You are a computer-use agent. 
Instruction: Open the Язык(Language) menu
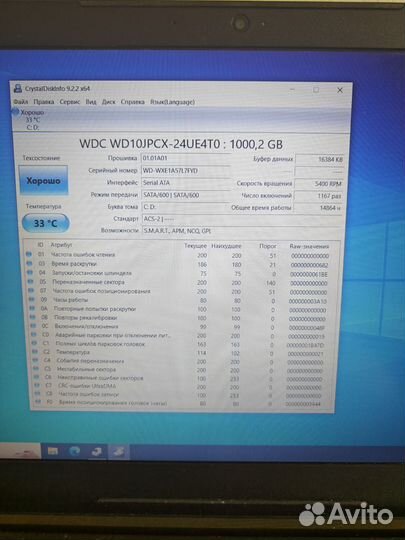point(172,102)
